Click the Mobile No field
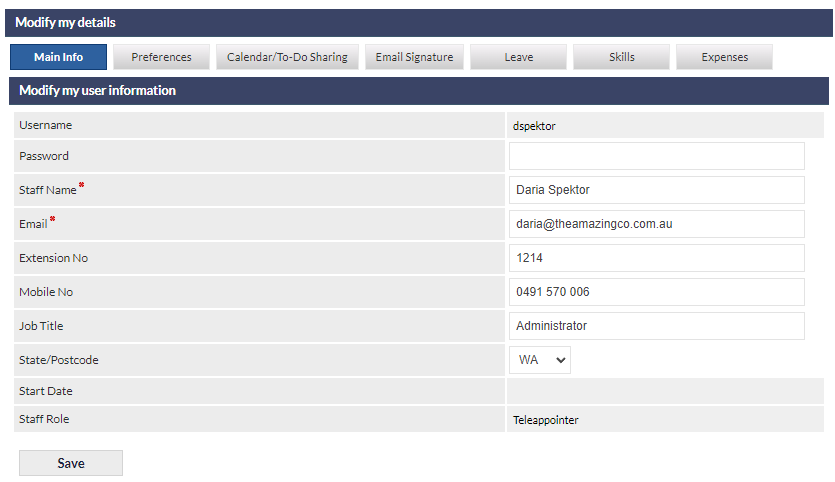The image size is (835, 482). [x=657, y=292]
